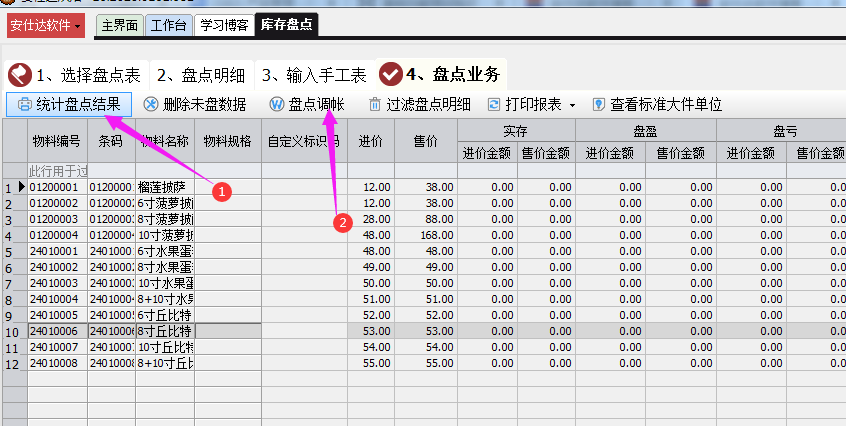Sort by the 条码 column header

point(111,141)
